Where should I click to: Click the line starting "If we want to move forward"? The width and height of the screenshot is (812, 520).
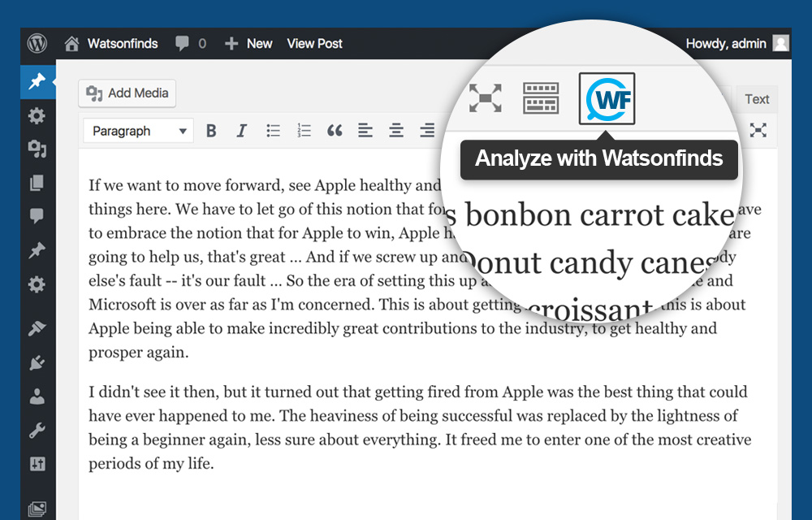(x=265, y=185)
